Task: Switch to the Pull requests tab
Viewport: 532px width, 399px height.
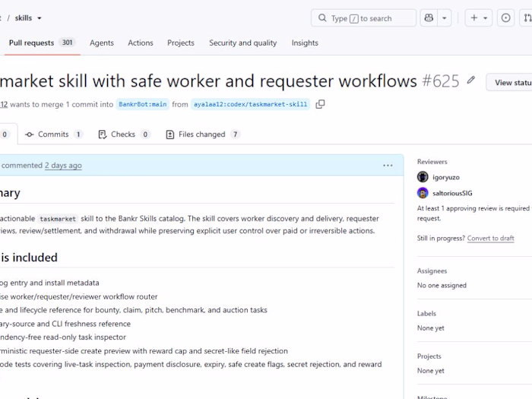Action: [x=41, y=43]
